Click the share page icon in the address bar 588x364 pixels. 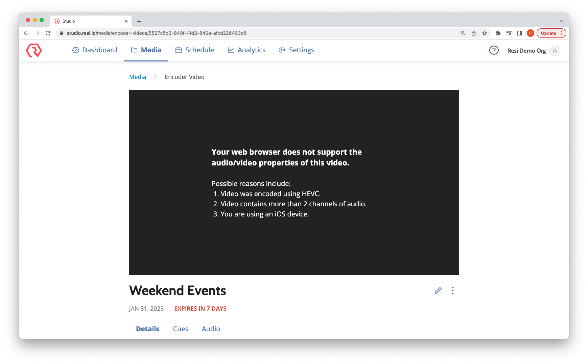pyautogui.click(x=474, y=33)
